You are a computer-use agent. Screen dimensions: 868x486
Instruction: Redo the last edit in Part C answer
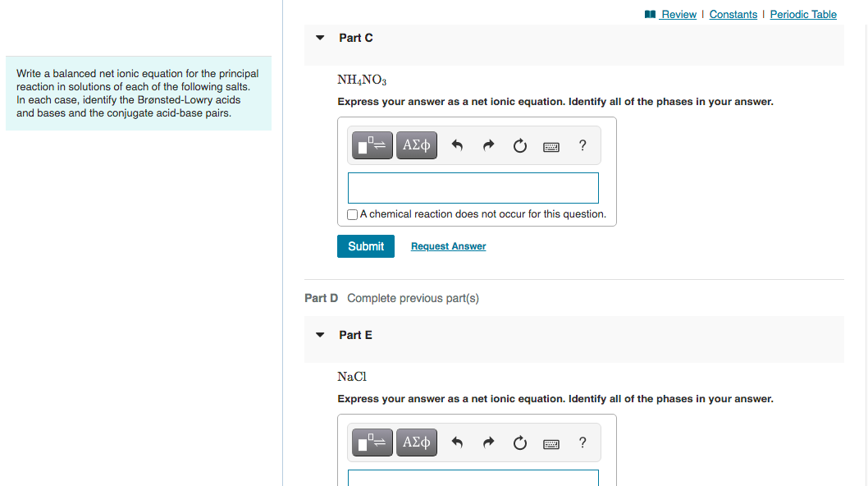[488, 144]
